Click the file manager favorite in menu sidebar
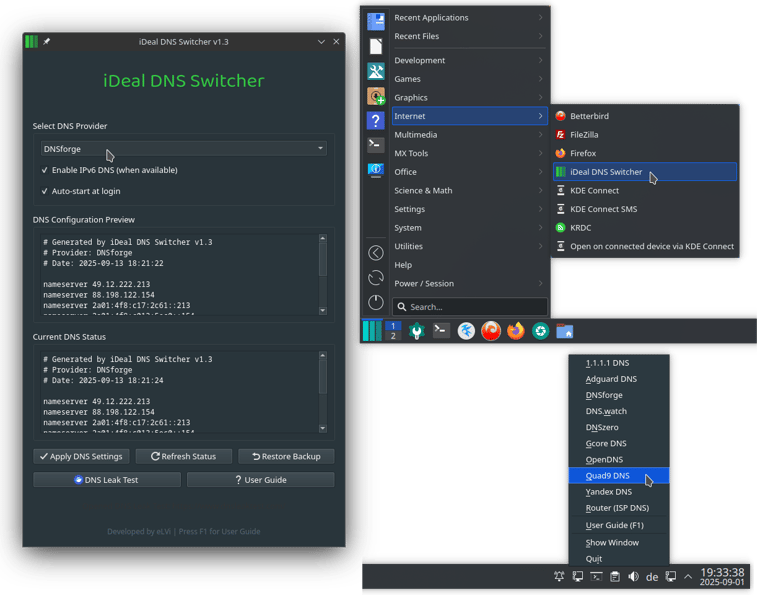The height and width of the screenshot is (595, 768). click(376, 22)
